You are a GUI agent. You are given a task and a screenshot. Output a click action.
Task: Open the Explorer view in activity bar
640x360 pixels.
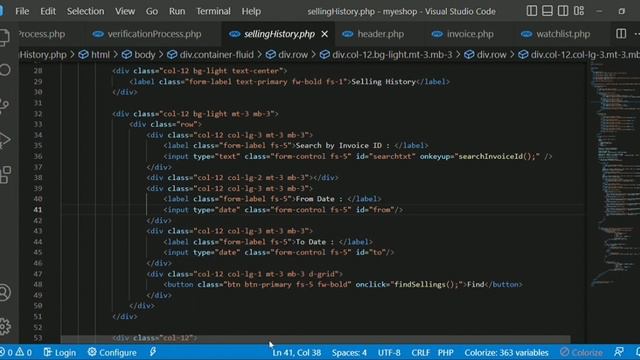(x=4, y=37)
